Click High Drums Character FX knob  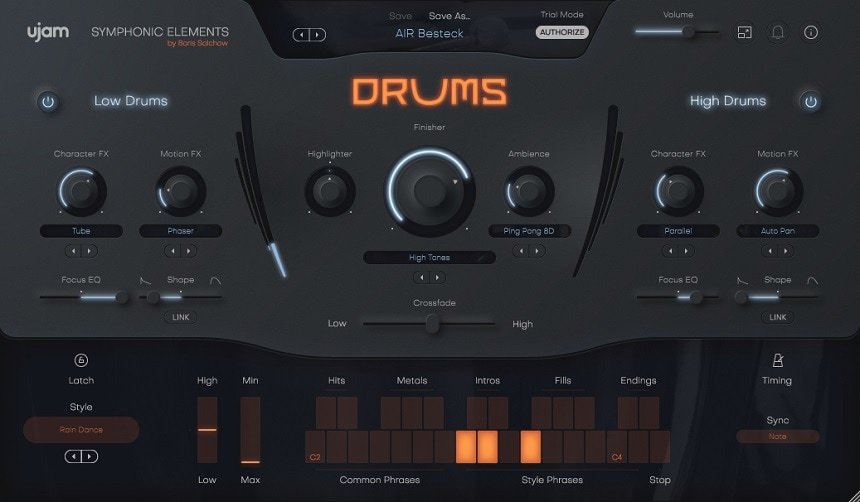(x=678, y=191)
